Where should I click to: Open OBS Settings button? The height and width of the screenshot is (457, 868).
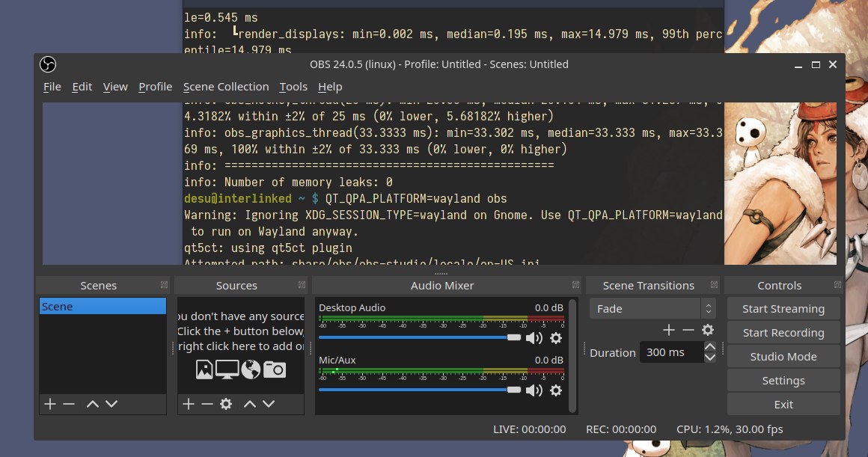[x=783, y=381]
